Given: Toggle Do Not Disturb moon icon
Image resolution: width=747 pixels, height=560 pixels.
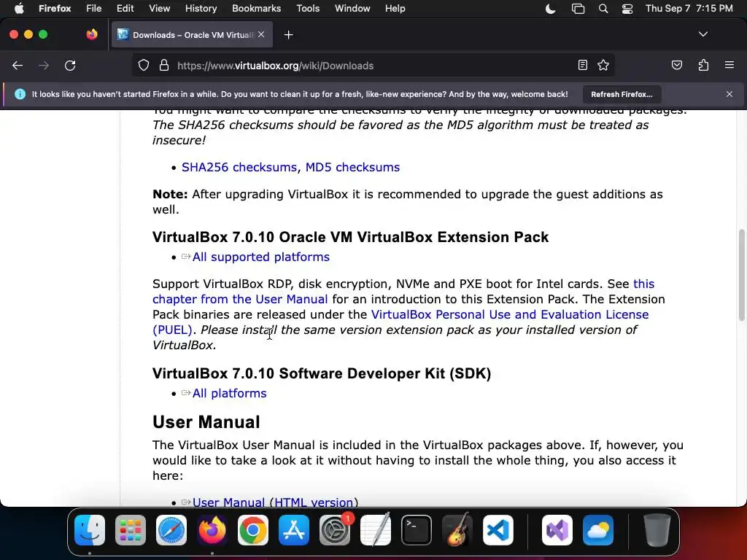Looking at the screenshot, I should [550, 9].
